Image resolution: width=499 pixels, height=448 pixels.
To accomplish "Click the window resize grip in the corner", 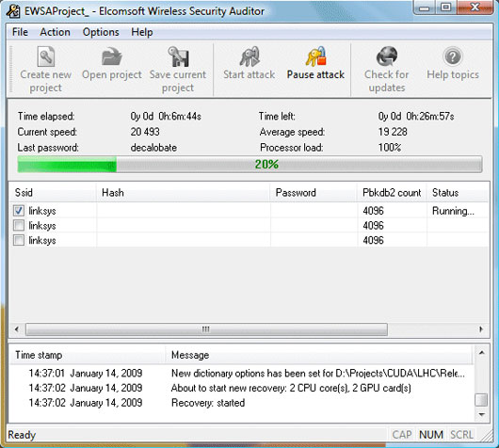I will [x=486, y=435].
